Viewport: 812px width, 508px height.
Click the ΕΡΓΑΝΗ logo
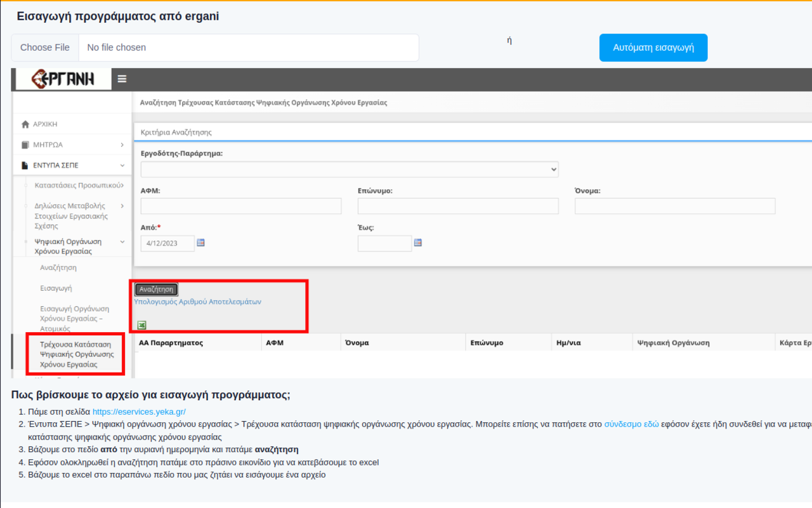(62, 79)
